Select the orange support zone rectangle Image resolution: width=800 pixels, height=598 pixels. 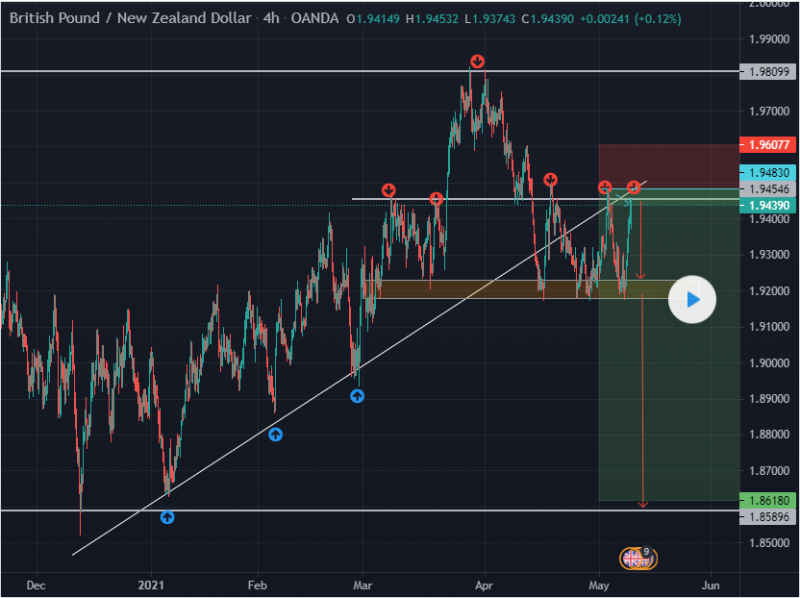tap(500, 289)
